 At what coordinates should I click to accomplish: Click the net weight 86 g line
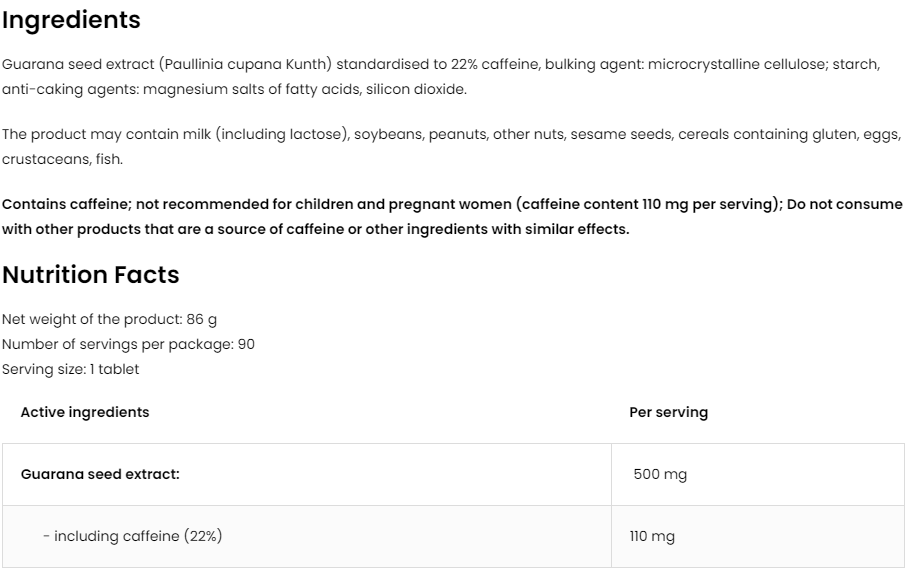(109, 319)
